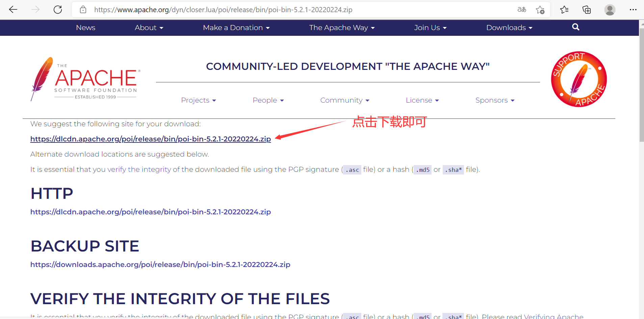Click the vertical scrollbar thumb
The height and width of the screenshot is (319, 644).
pyautogui.click(x=641, y=84)
